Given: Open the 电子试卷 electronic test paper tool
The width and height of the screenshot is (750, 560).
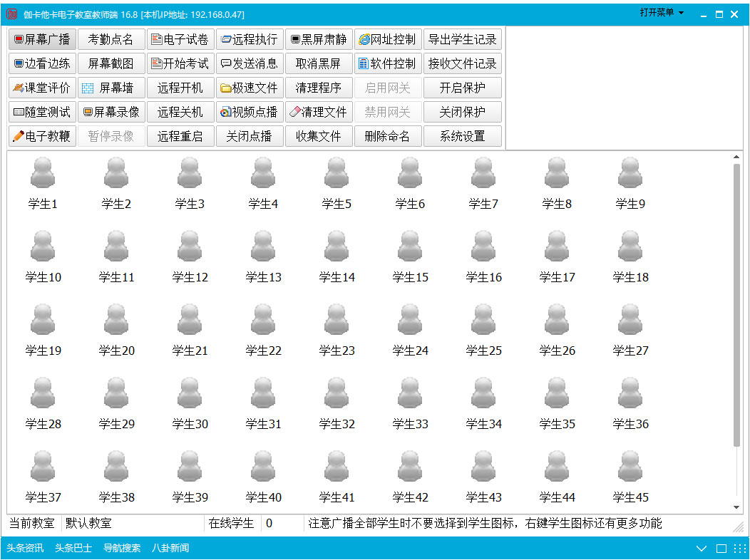Looking at the screenshot, I should (180, 38).
